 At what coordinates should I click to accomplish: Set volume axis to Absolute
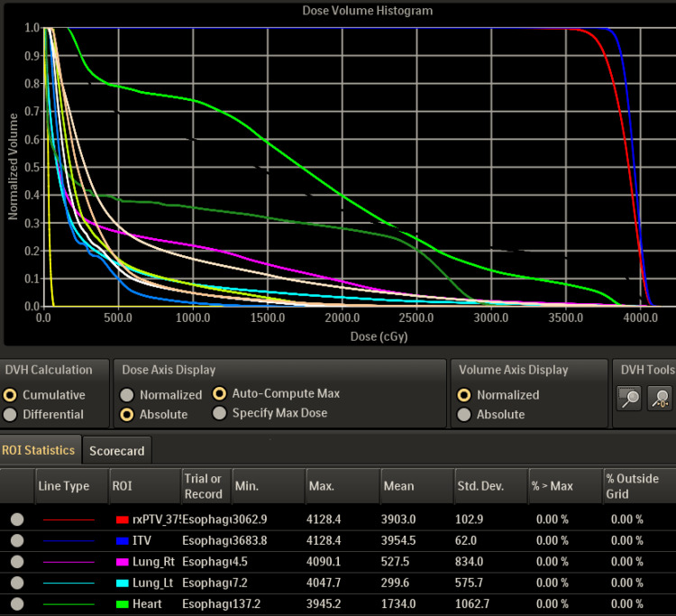click(x=464, y=415)
